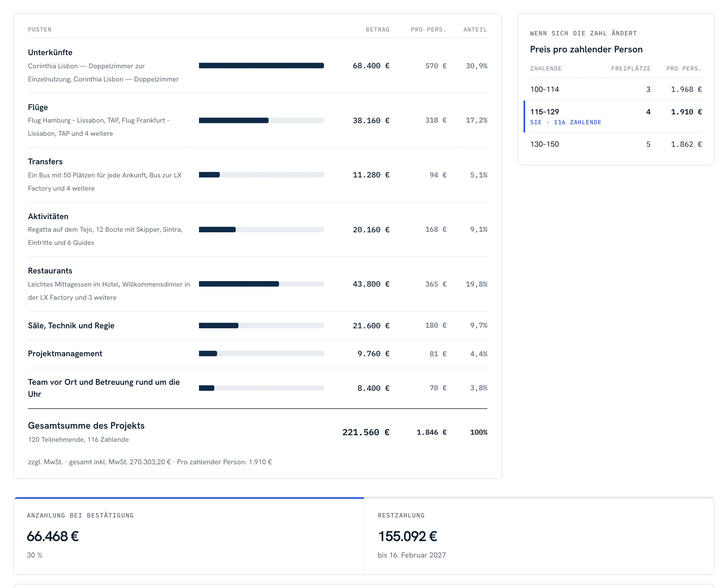This screenshot has height=588, width=728.
Task: Click the Transfers progress bar
Action: click(261, 175)
